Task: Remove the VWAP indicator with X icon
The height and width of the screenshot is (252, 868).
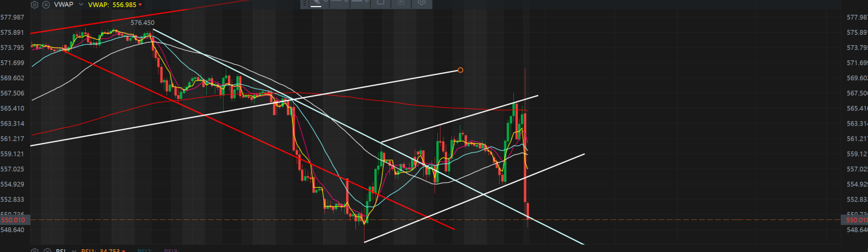Action: point(46,4)
